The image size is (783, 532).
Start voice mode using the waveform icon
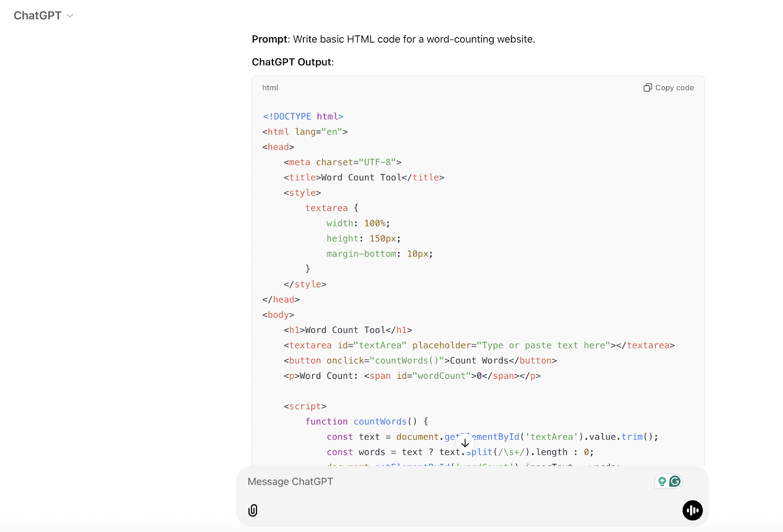pyautogui.click(x=692, y=510)
